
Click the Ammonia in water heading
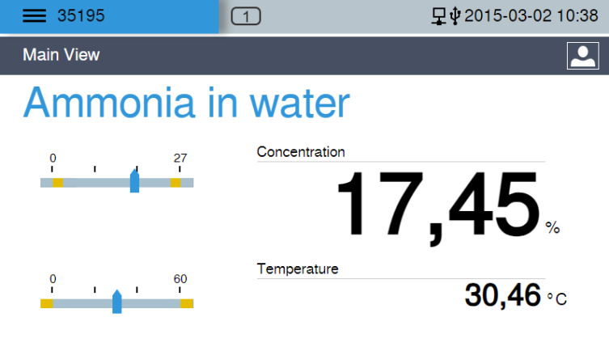tap(187, 103)
